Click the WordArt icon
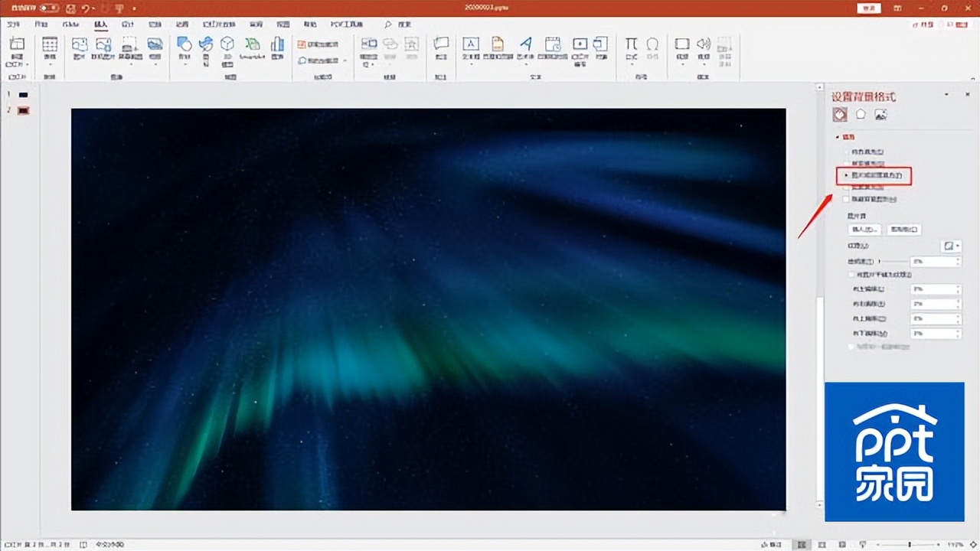This screenshot has height=551, width=980. (x=526, y=44)
